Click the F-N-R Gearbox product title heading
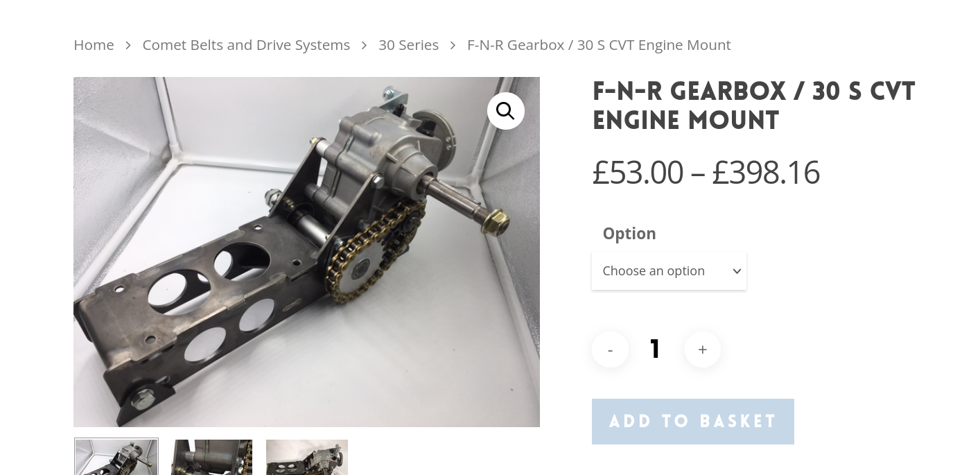This screenshot has width=980, height=475. click(x=754, y=105)
